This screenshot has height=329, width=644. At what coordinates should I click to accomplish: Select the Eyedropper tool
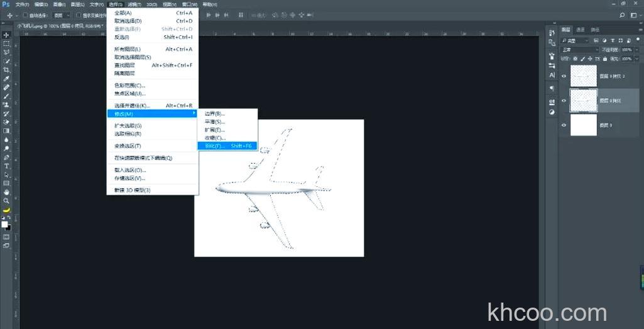[6, 79]
